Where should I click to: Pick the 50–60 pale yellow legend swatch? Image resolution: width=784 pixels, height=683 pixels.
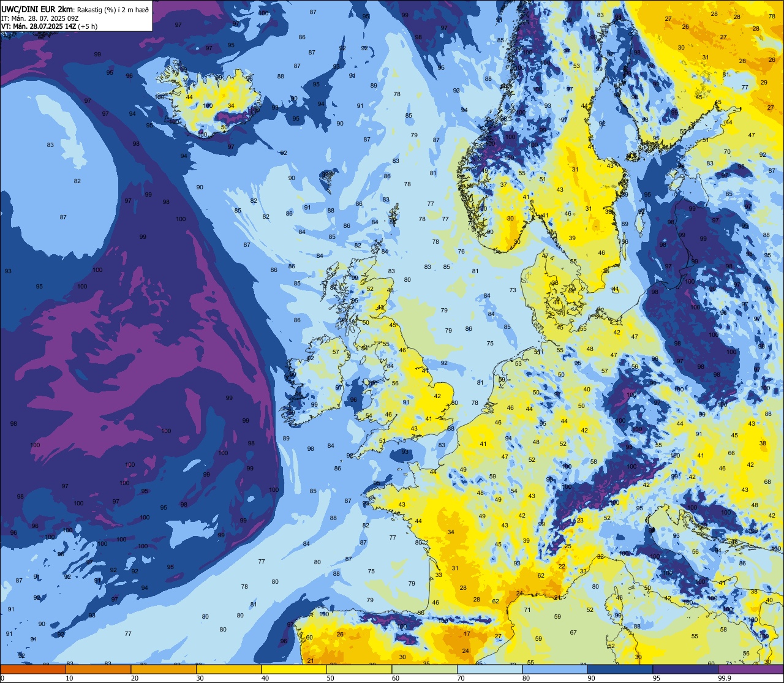[x=359, y=670]
